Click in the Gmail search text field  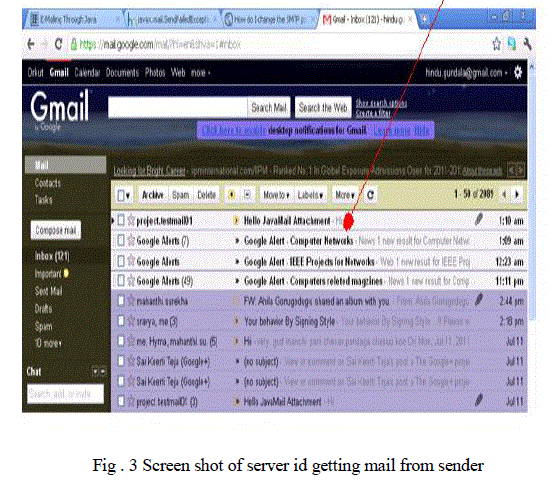(x=177, y=107)
